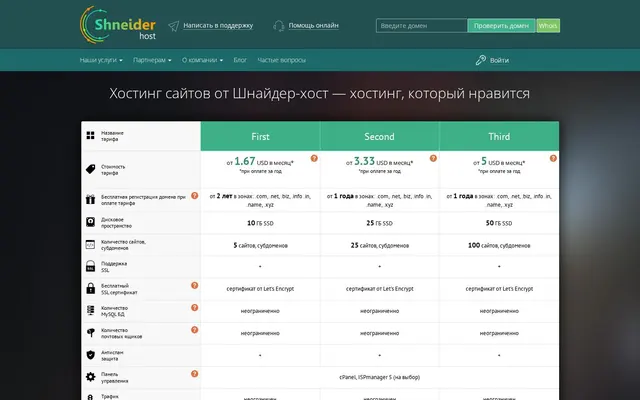Click the gift icon for free domain registration
Image resolution: width=640 pixels, height=400 pixels.
(x=91, y=200)
